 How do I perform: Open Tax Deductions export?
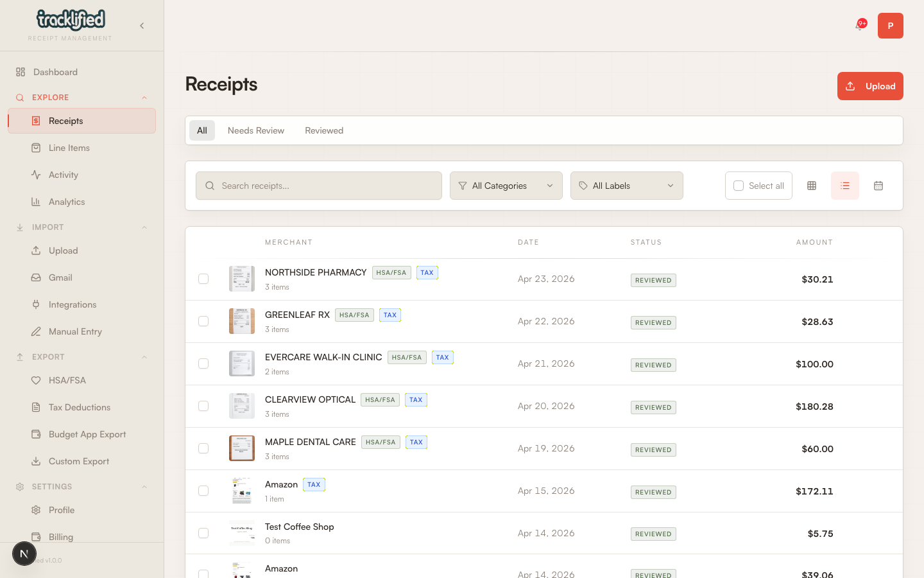(x=81, y=407)
